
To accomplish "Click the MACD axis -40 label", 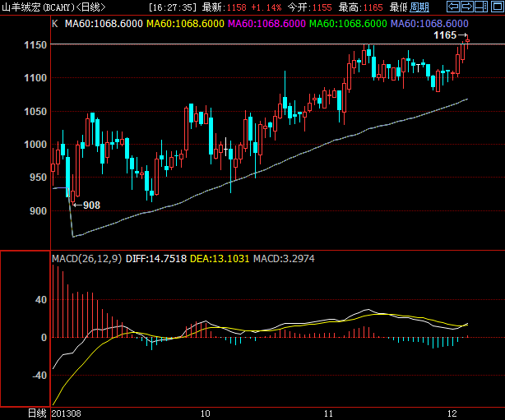I will pos(39,376).
